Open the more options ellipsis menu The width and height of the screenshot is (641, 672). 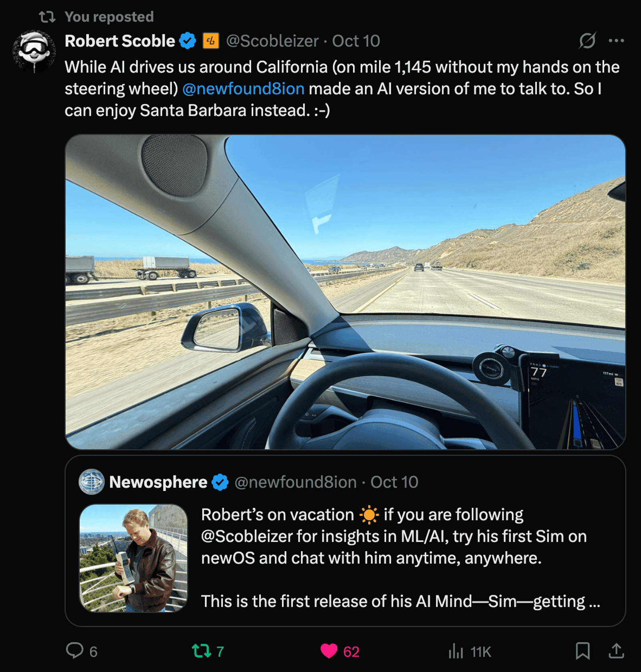pos(617,40)
